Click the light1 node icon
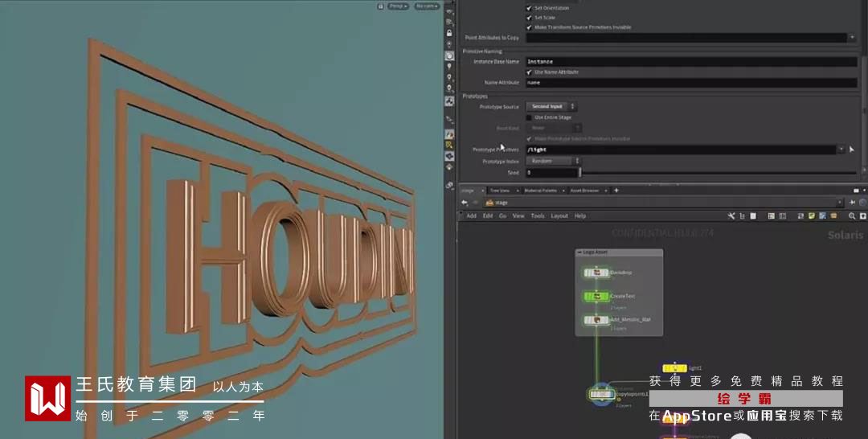The image size is (868, 439). point(674,368)
